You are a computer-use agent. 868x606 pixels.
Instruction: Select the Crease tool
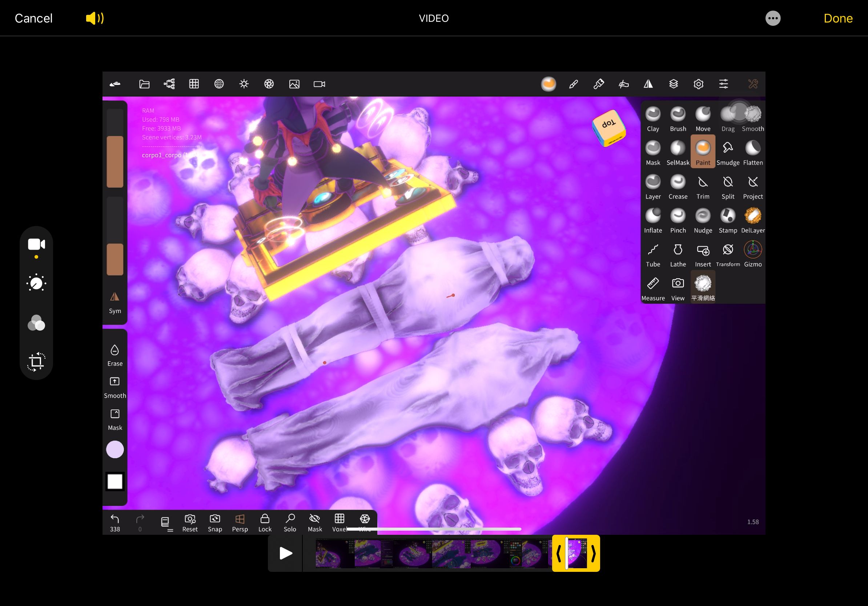678,187
